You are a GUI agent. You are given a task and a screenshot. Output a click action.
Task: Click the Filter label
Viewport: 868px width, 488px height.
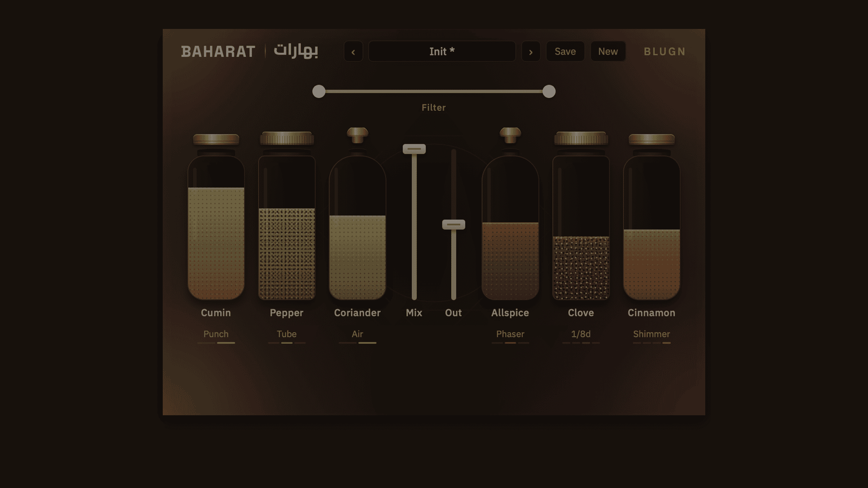pos(434,108)
